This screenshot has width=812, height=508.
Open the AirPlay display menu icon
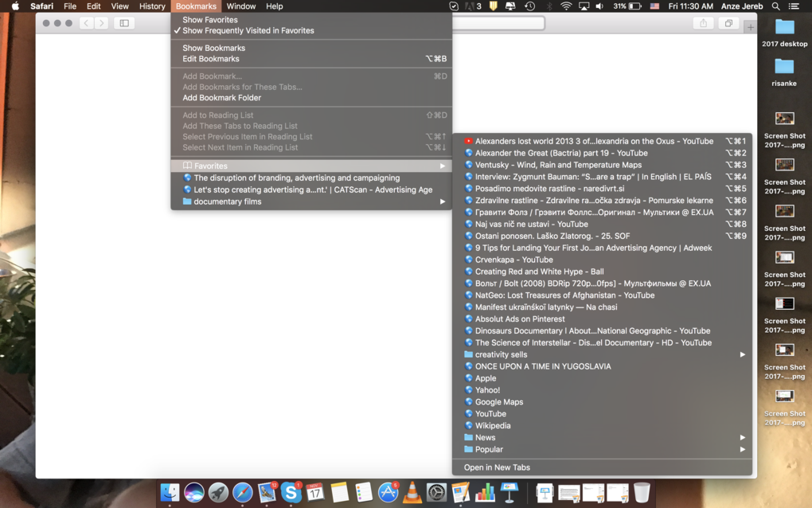pos(584,6)
